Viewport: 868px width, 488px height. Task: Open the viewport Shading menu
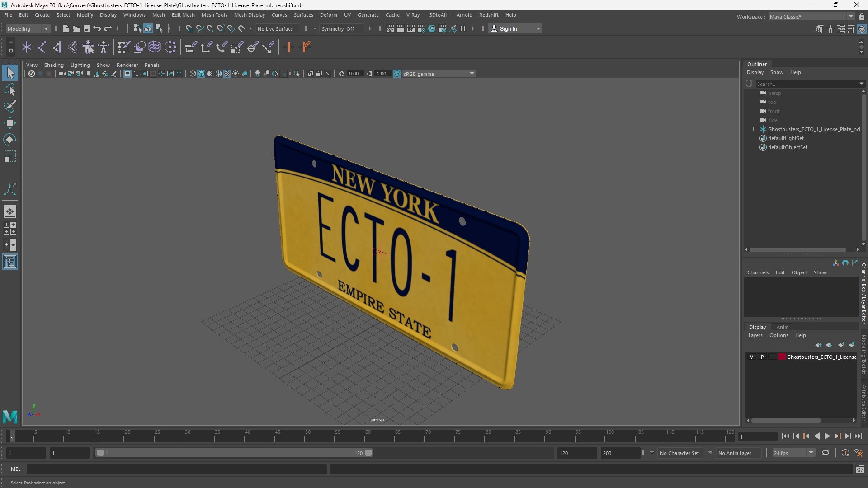coord(54,65)
